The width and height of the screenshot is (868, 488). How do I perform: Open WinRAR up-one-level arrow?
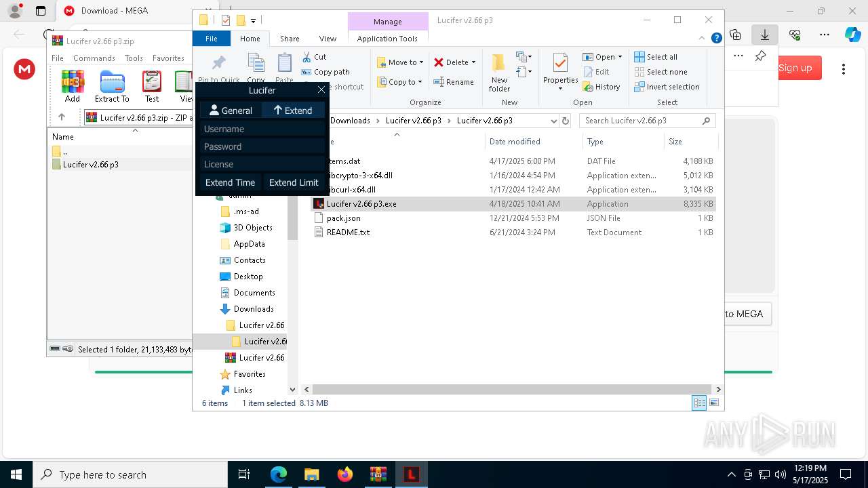click(62, 117)
